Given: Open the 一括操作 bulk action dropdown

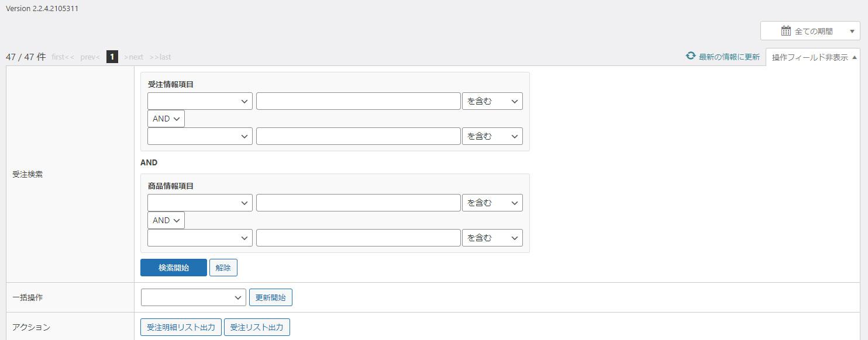Looking at the screenshot, I should pyautogui.click(x=194, y=297).
